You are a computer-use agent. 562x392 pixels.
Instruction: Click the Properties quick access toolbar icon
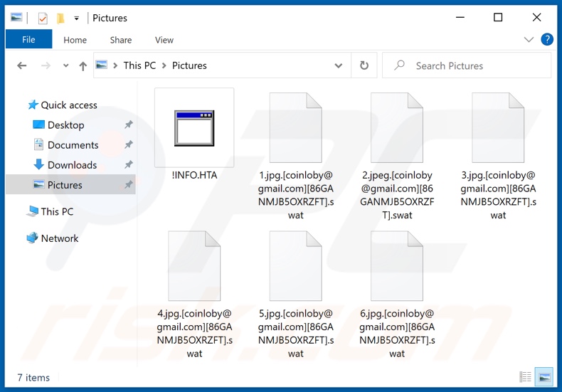click(43, 18)
